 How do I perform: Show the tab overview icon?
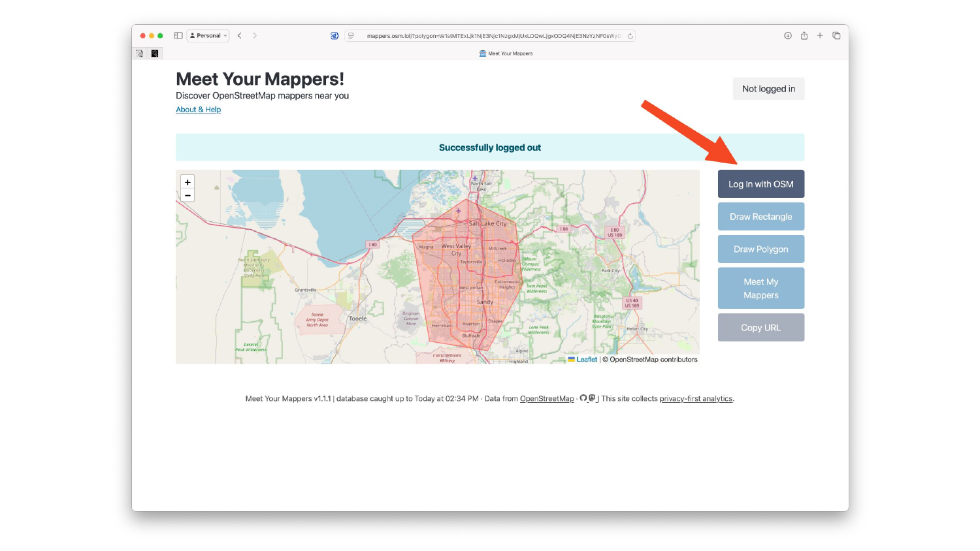836,35
